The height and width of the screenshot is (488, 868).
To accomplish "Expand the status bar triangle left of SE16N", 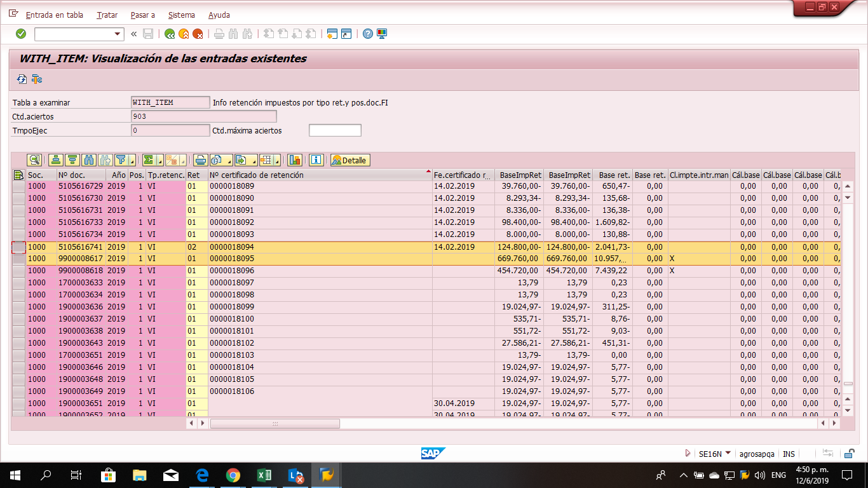I will click(688, 454).
